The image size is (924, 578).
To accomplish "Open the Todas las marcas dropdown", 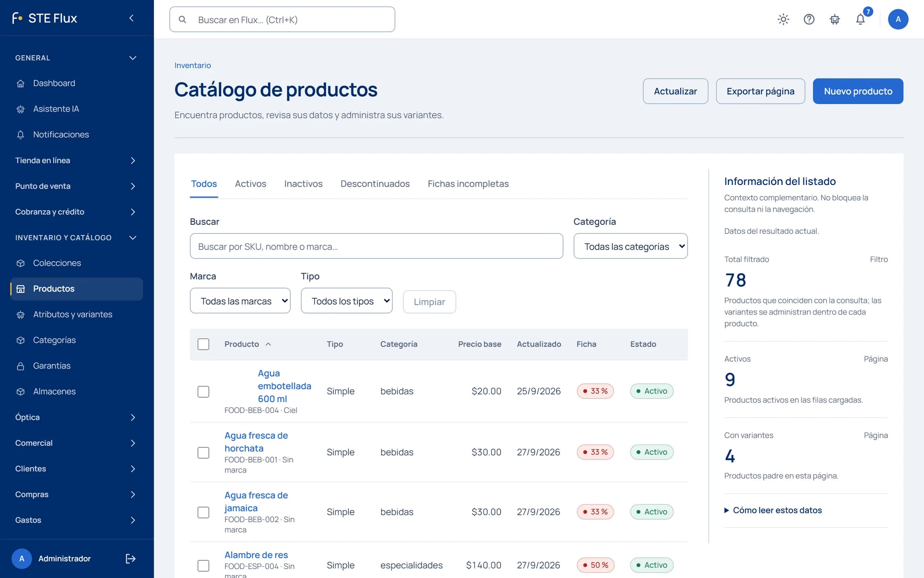I will tap(240, 301).
